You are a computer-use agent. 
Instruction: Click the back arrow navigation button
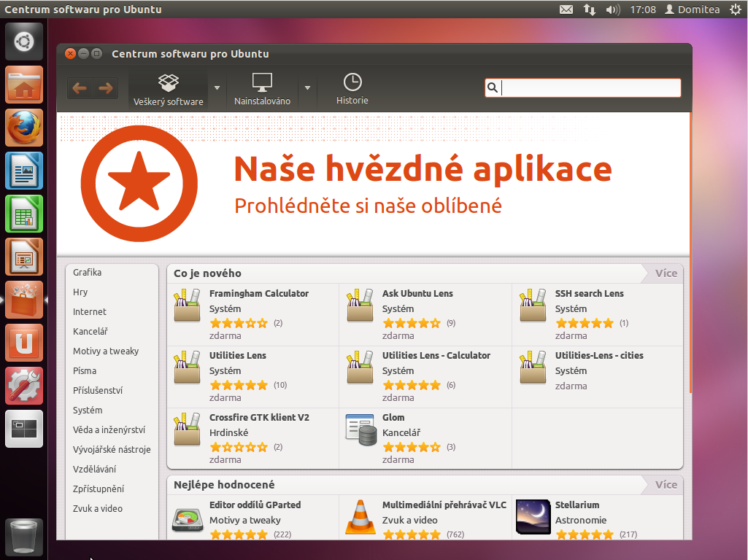point(80,88)
